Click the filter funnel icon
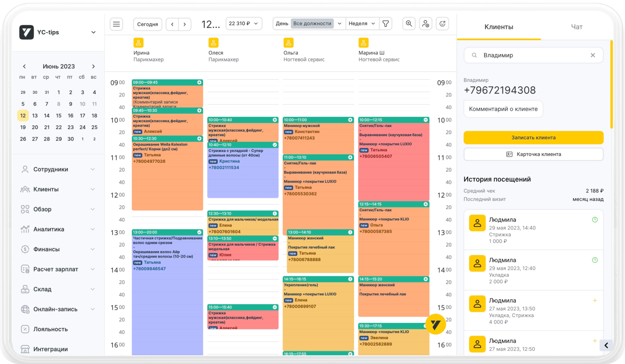625x364 pixels. [x=386, y=24]
